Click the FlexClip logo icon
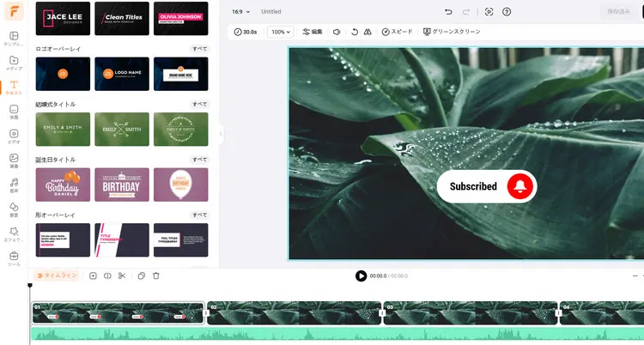This screenshot has height=345, width=644. coord(14,11)
